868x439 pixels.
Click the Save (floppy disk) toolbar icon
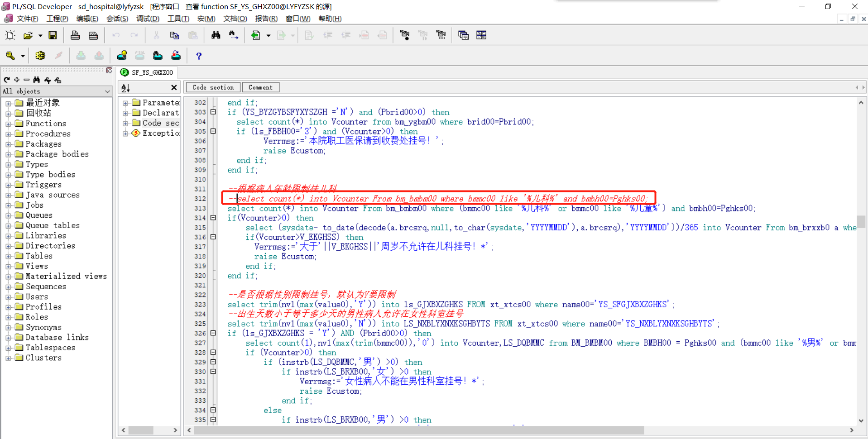coord(53,35)
